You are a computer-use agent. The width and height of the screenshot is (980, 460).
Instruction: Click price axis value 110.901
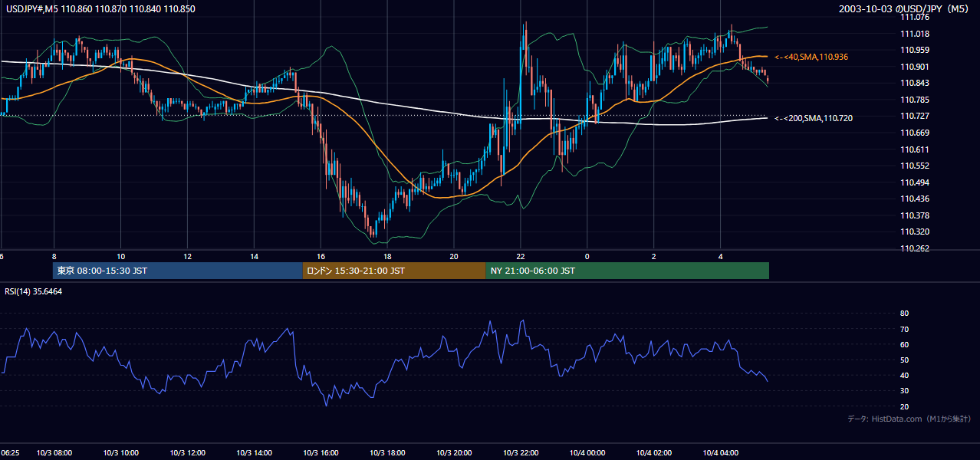[x=916, y=67]
